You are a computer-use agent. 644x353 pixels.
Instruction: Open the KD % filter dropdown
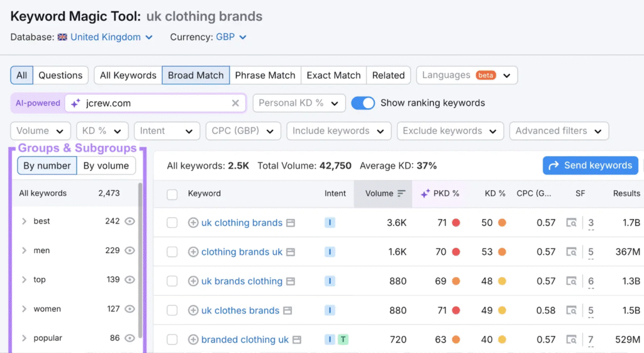(103, 131)
